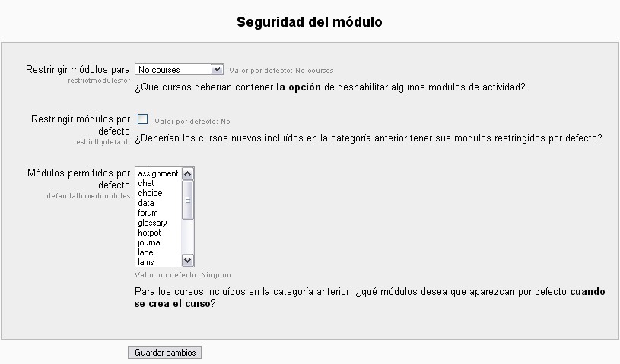Click 'glossary' in the modules list

[152, 223]
